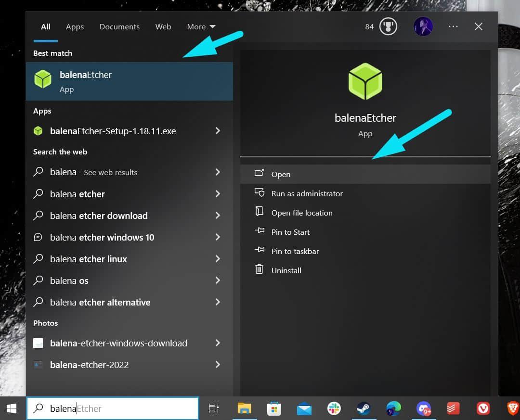Click the Vivaldi browser icon

[483, 408]
